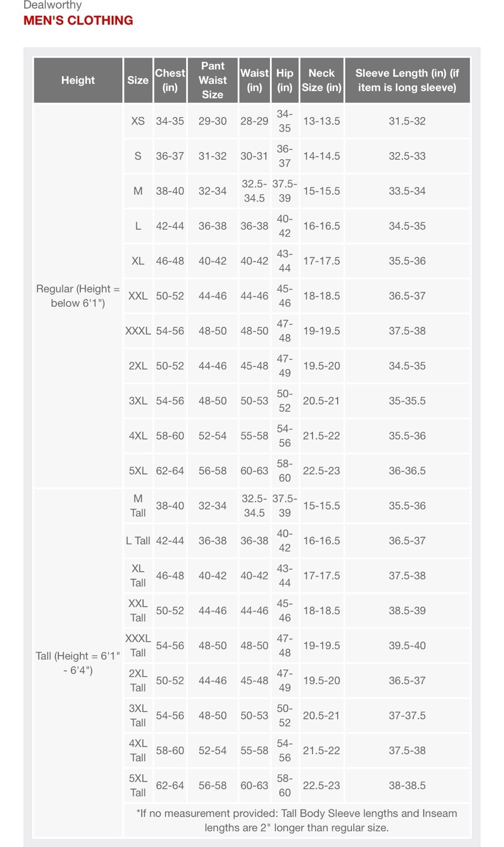This screenshot has width=504, height=847.
Task: Click the 13-13.5 neck size cell
Action: 321,121
